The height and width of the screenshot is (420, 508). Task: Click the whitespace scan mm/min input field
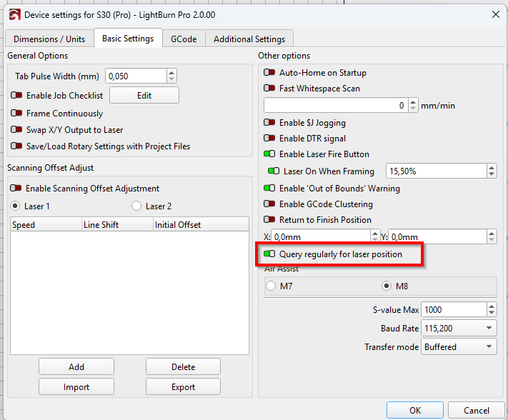336,105
